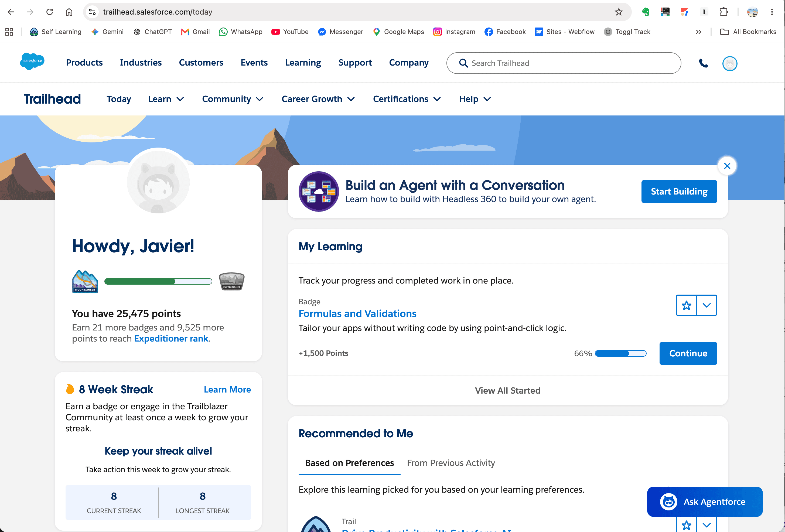Open the Instagram bookmark

[454, 32]
